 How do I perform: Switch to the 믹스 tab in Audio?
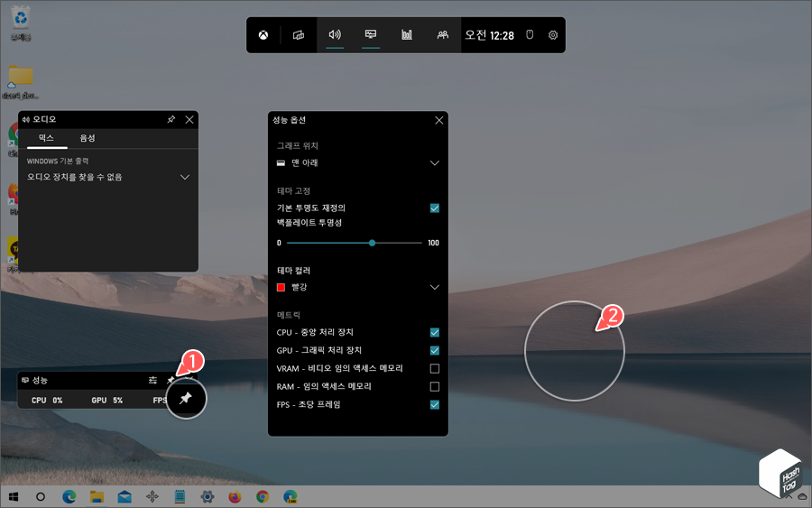[x=46, y=138]
